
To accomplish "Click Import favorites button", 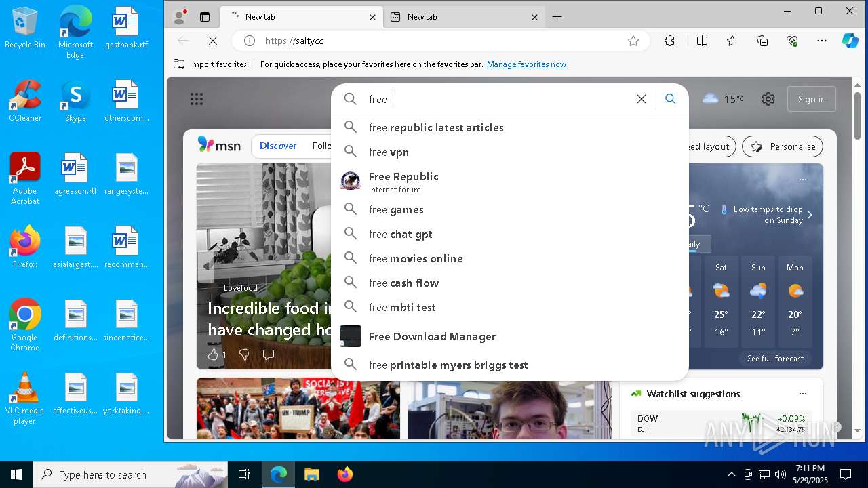I will pyautogui.click(x=210, y=64).
